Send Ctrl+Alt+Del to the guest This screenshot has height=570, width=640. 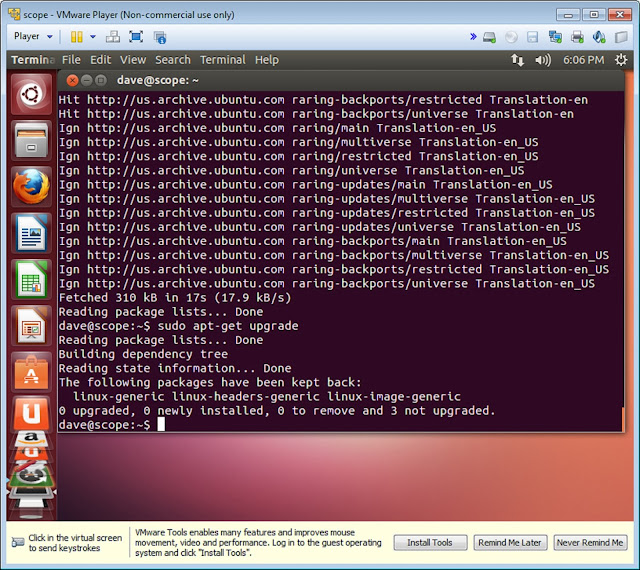(113, 37)
